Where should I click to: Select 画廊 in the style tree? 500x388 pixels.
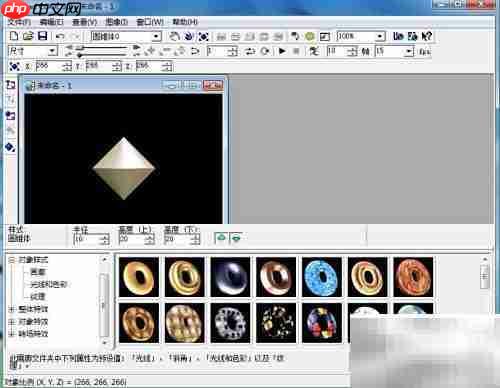point(38,272)
